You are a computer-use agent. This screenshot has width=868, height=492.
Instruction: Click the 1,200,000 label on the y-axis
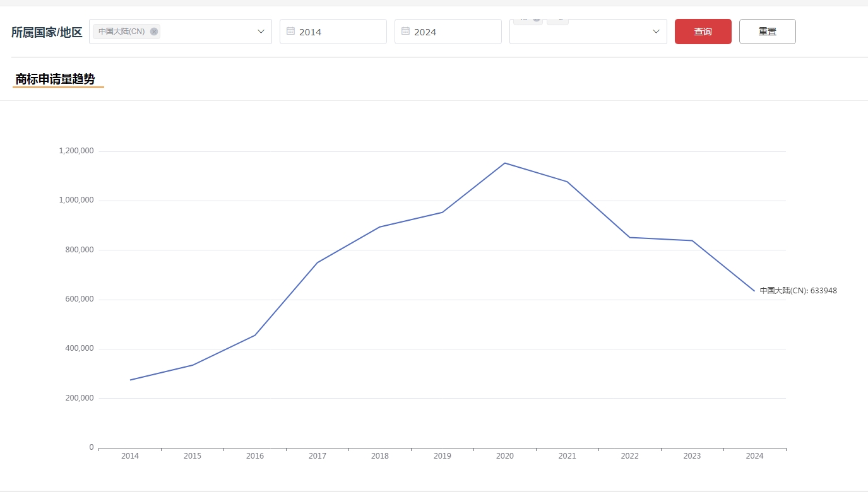(76, 151)
